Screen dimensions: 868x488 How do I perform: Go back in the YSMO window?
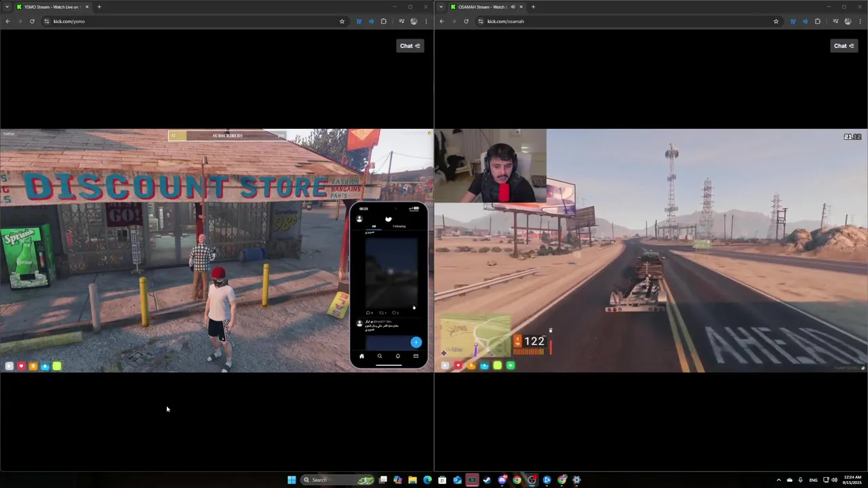(x=7, y=21)
